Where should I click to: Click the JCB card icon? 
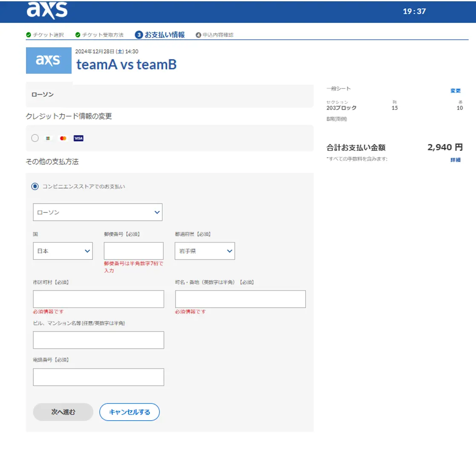pos(48,139)
